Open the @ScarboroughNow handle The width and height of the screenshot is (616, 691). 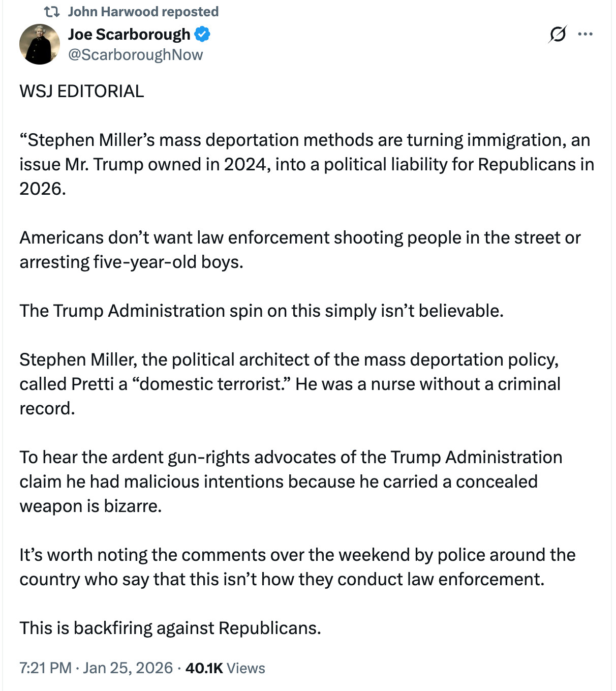135,54
